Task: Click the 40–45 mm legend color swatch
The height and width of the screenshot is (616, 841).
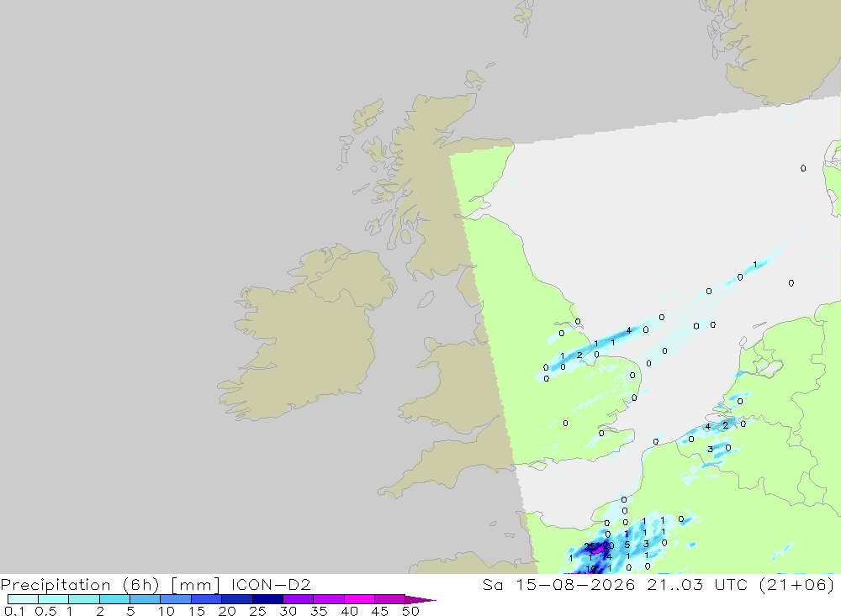Action: click(x=359, y=599)
